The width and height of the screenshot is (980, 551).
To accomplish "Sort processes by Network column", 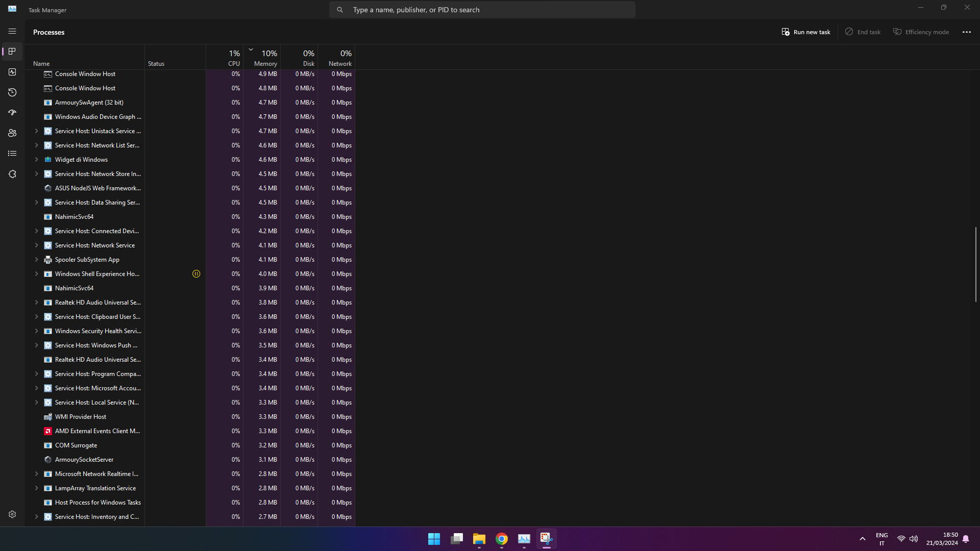I will 336,57.
